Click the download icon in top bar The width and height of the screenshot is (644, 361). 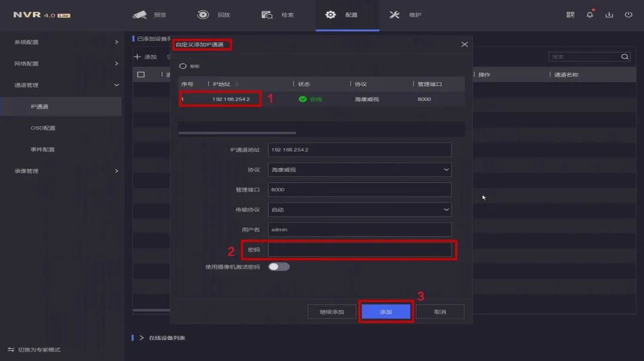point(609,15)
